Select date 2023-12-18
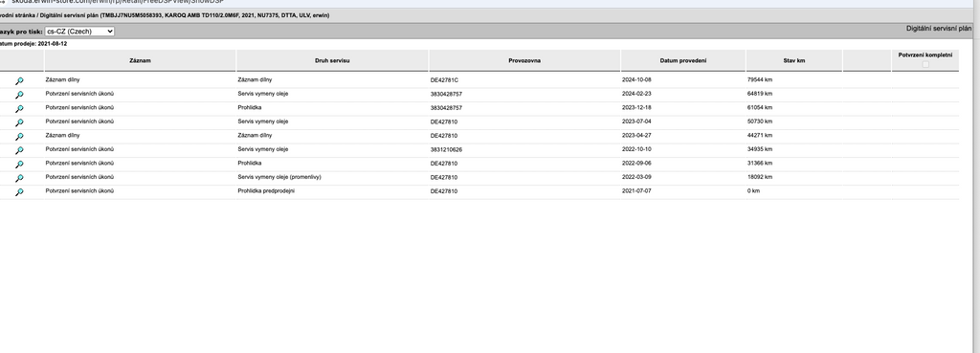The width and height of the screenshot is (980, 353). (636, 107)
